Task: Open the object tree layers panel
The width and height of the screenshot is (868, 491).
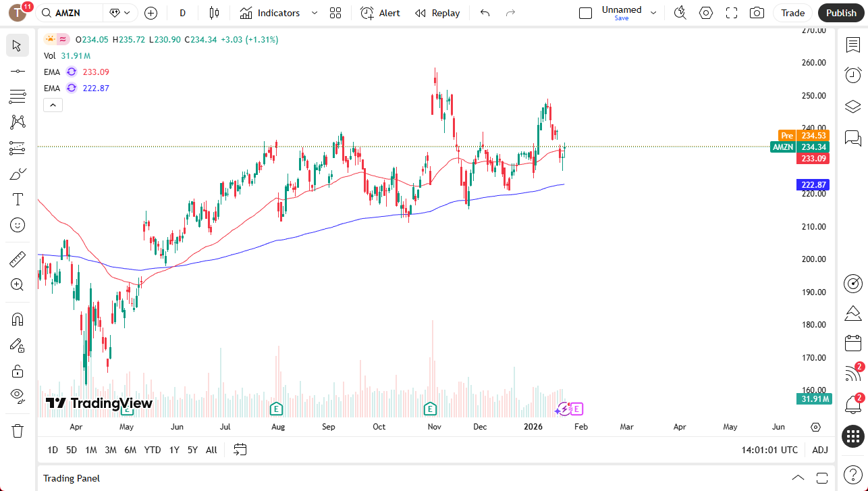Action: point(853,107)
